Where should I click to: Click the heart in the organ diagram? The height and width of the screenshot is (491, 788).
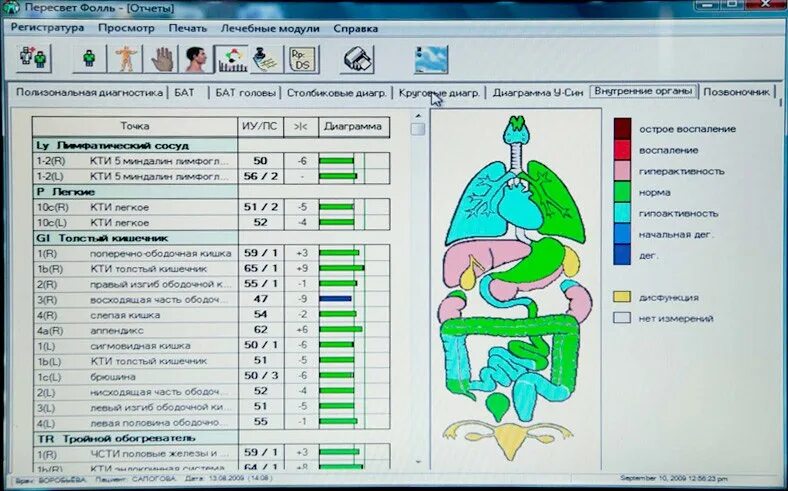click(x=522, y=204)
